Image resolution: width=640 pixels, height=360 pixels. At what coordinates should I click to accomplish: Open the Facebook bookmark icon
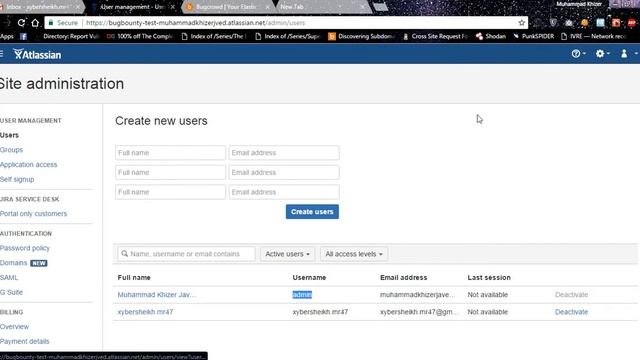[24, 36]
